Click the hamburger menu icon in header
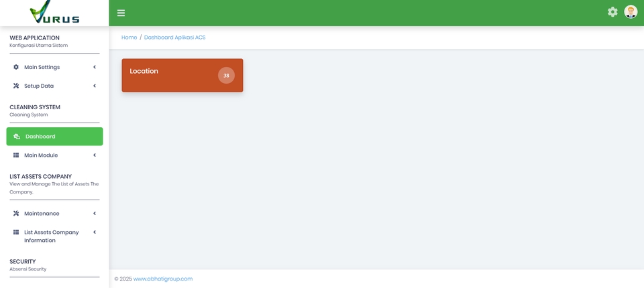Screen dimensions: 644x288 [x=121, y=13]
